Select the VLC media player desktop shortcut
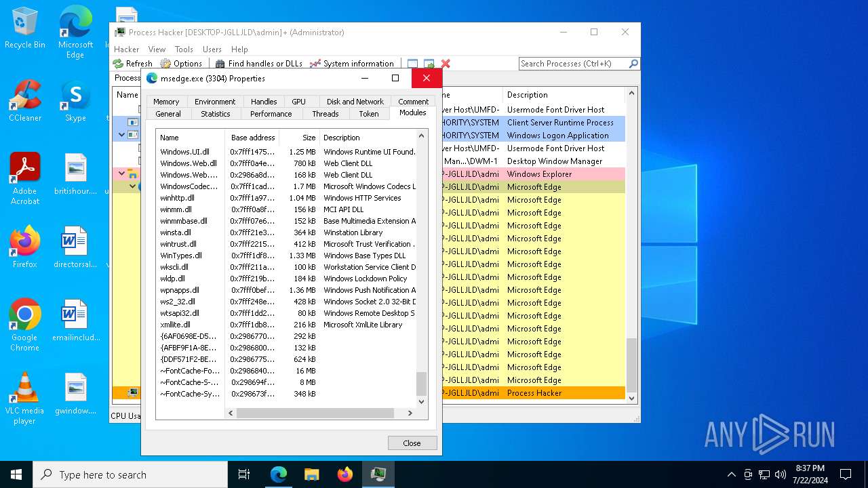The width and height of the screenshot is (868, 488). 25,399
